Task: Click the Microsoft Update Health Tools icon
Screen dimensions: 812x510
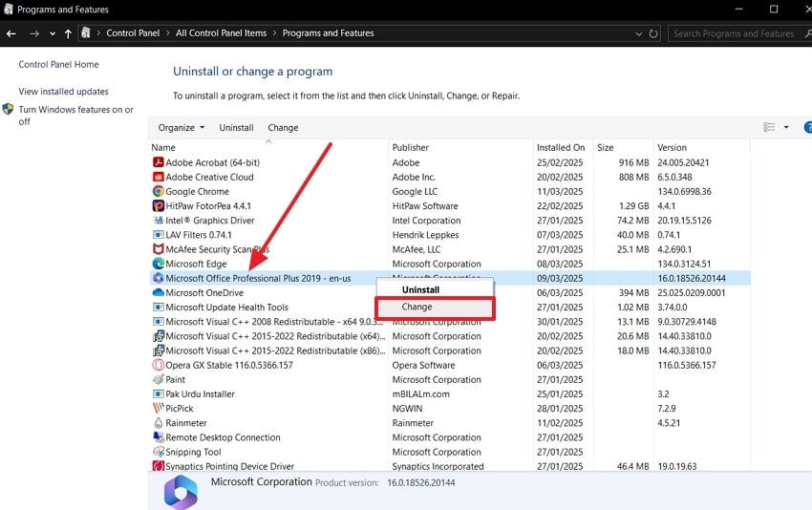Action: pos(159,308)
